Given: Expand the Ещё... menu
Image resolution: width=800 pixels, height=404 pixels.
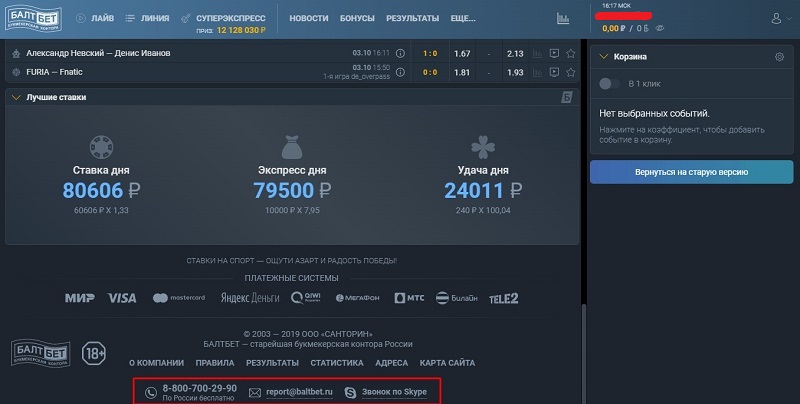Looking at the screenshot, I should 463,18.
